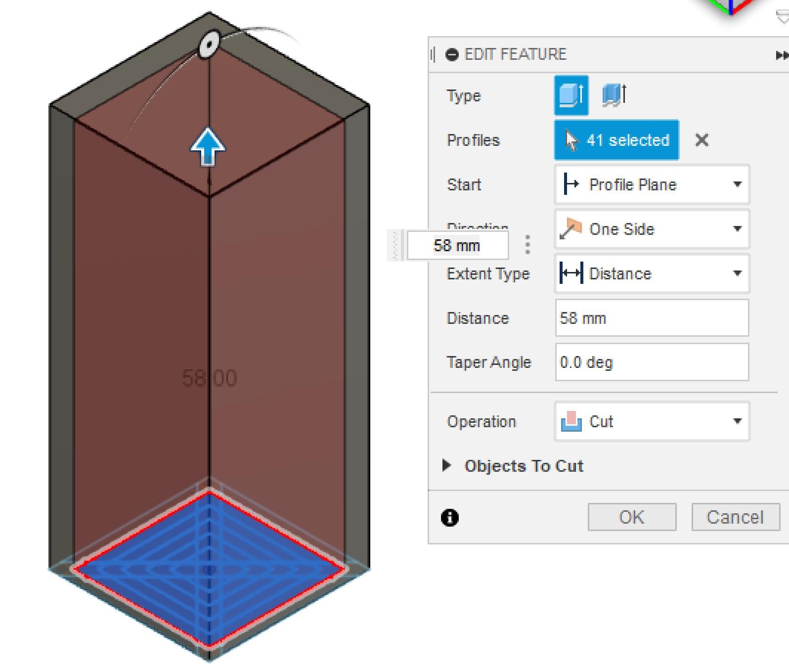Click the OK button

(632, 517)
